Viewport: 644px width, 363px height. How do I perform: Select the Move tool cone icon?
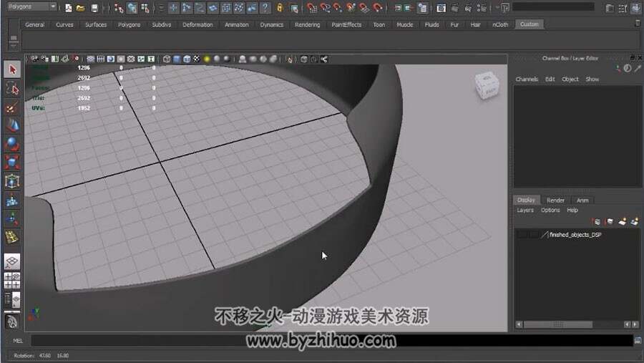[x=12, y=126]
